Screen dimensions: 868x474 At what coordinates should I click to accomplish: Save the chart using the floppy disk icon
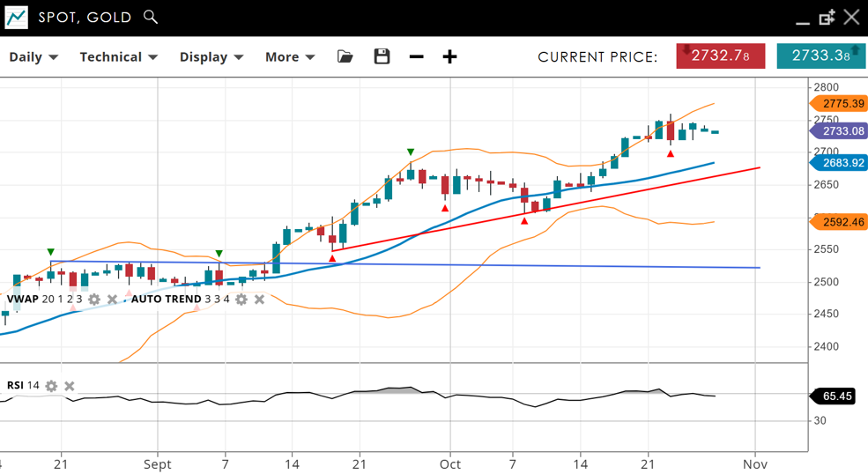coord(382,56)
